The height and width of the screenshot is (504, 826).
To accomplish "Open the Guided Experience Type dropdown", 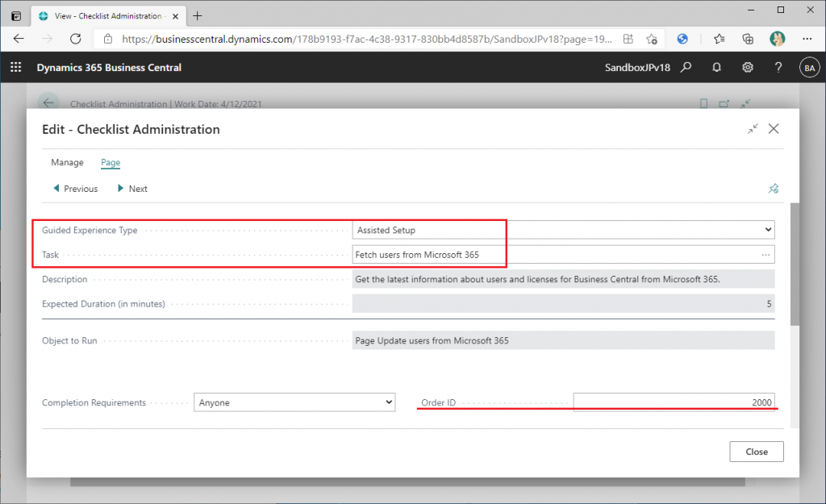I will (564, 230).
